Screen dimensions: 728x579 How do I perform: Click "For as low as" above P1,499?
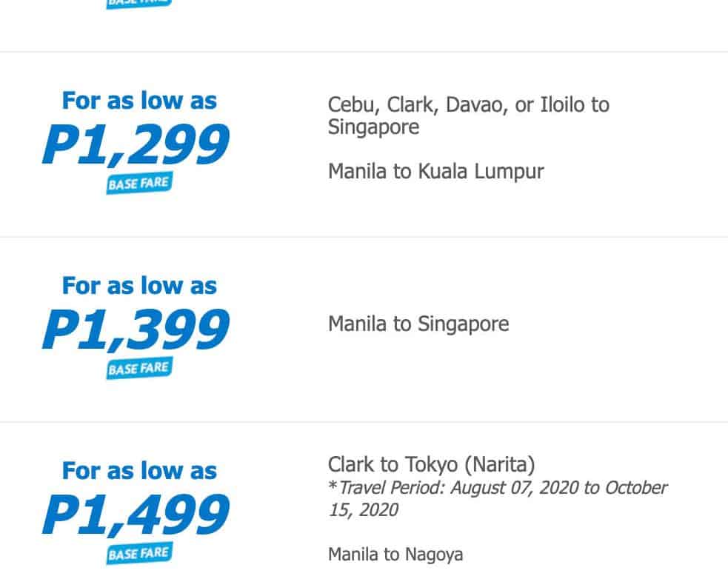(139, 471)
